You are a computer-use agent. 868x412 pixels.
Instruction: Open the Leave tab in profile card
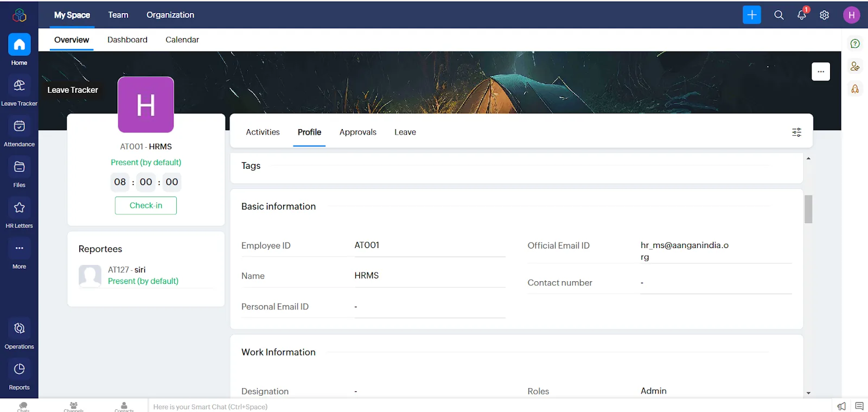click(x=405, y=132)
